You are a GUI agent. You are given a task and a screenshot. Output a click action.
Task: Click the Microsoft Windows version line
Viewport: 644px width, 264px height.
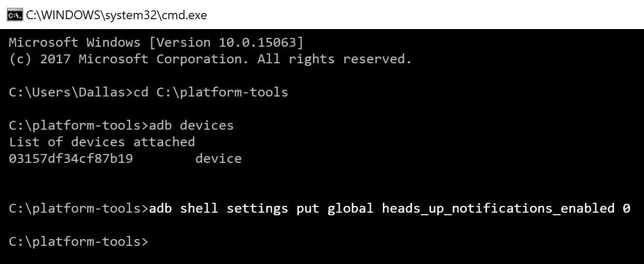click(x=156, y=43)
